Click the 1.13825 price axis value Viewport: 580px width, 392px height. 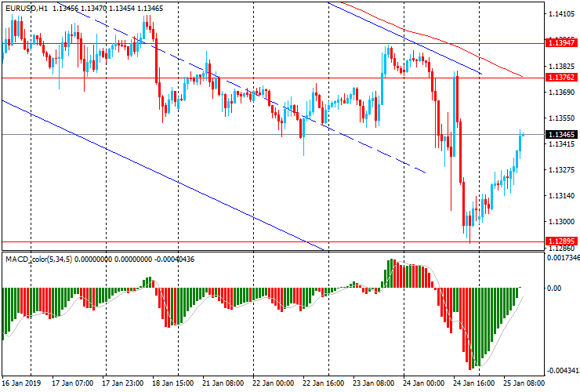coord(562,67)
